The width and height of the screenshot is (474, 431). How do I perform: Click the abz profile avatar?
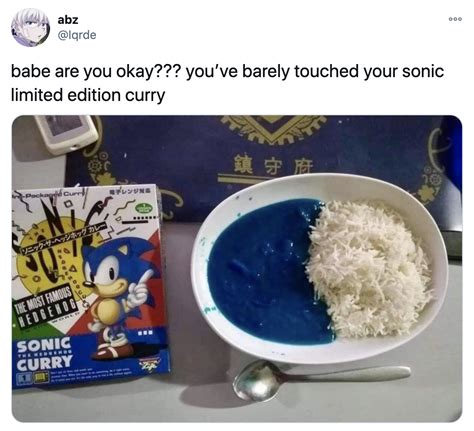31,27
